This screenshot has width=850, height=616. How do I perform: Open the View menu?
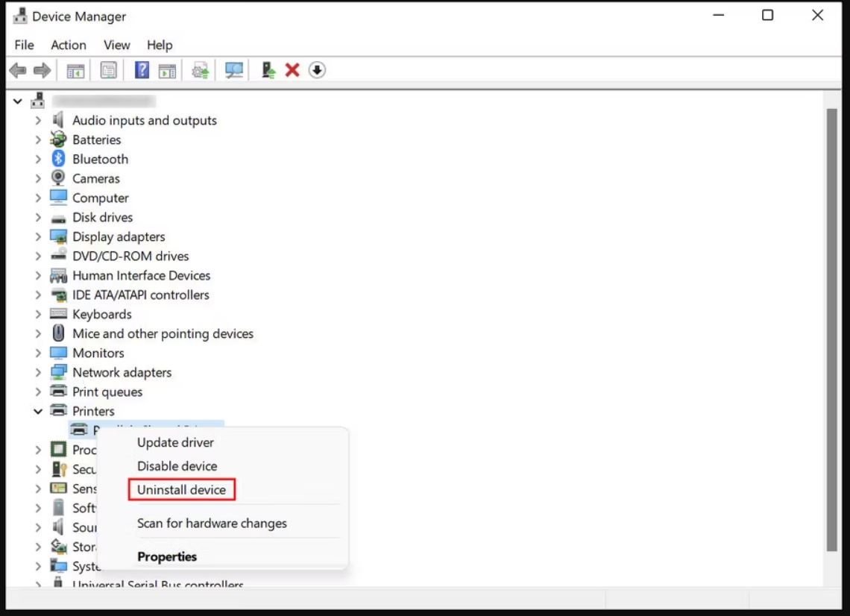[x=117, y=45]
